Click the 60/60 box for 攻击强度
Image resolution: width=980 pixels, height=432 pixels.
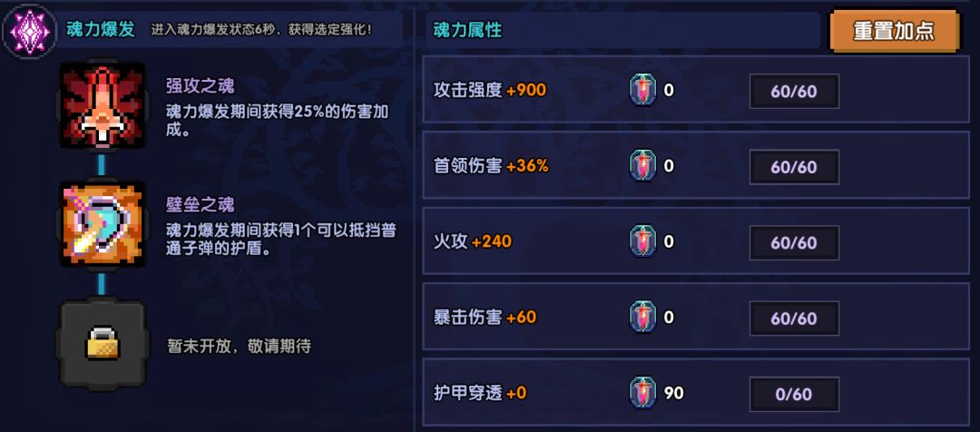[794, 91]
